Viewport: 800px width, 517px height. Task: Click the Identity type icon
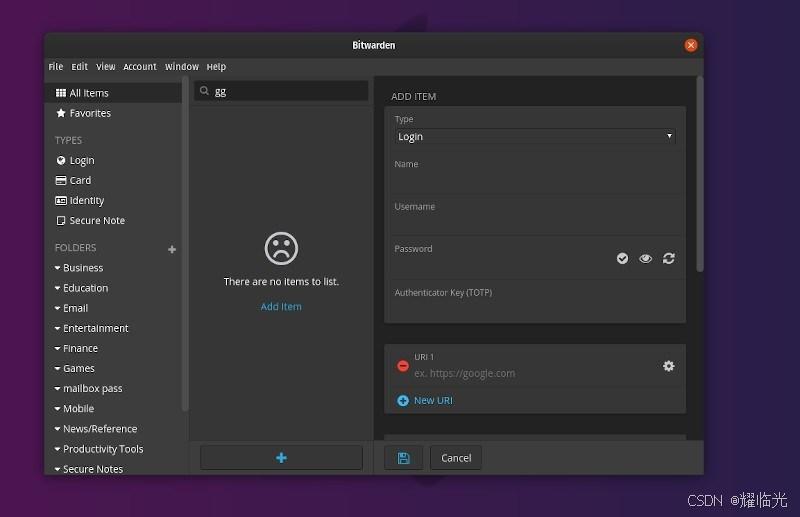61,201
